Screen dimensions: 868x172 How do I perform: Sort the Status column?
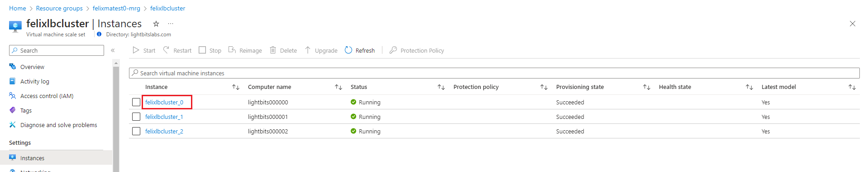coord(441,87)
